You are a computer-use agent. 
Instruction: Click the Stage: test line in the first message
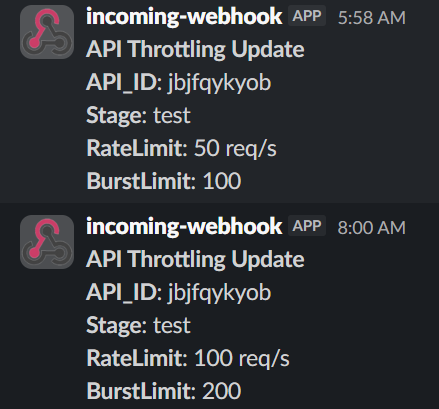pos(138,116)
